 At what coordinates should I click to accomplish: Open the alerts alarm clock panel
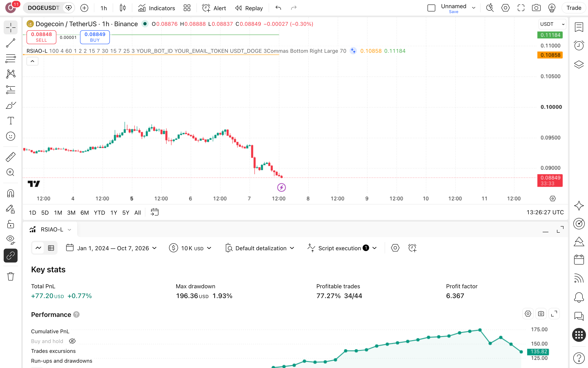(x=579, y=46)
